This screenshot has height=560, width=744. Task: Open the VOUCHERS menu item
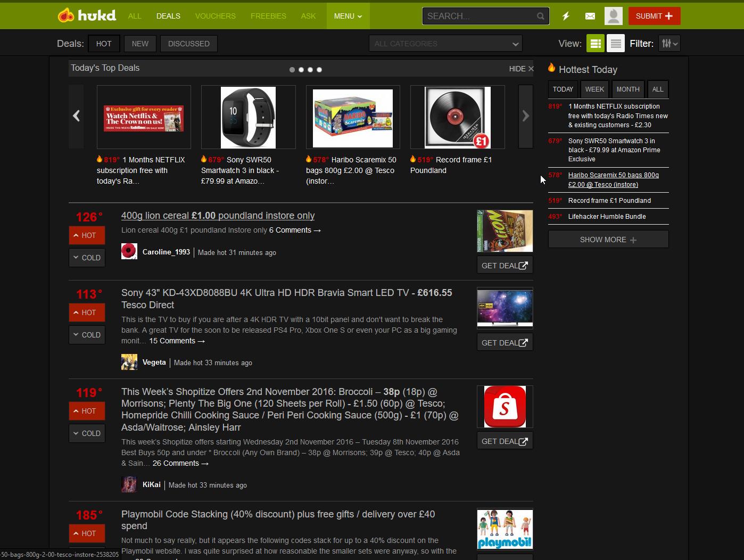point(215,16)
